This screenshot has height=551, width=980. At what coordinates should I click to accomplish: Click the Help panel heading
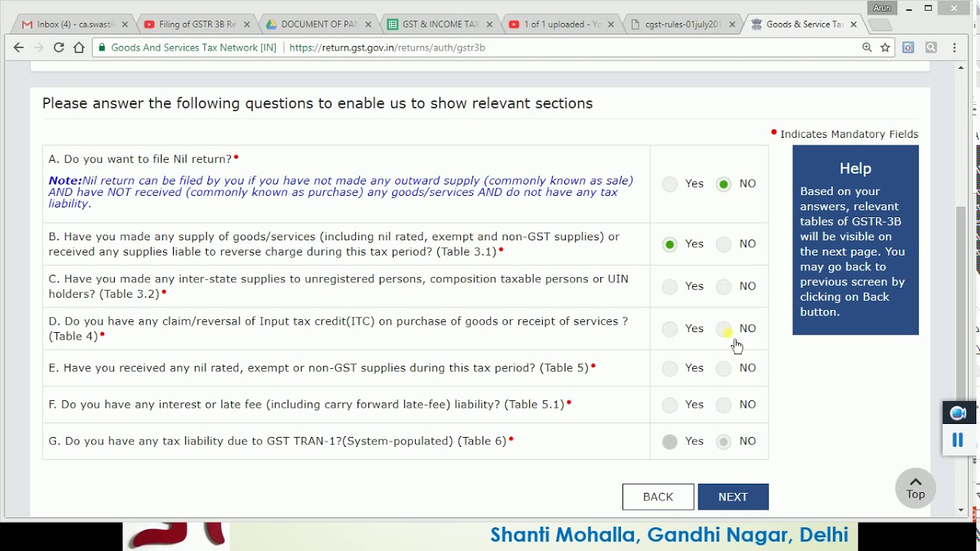point(855,168)
